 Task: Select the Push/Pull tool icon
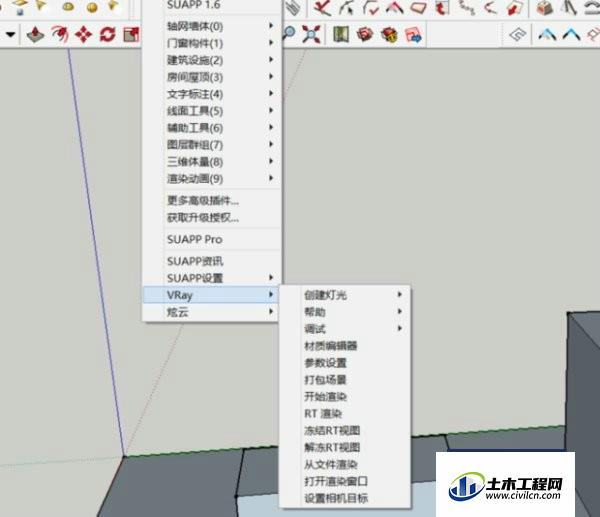[x=35, y=35]
